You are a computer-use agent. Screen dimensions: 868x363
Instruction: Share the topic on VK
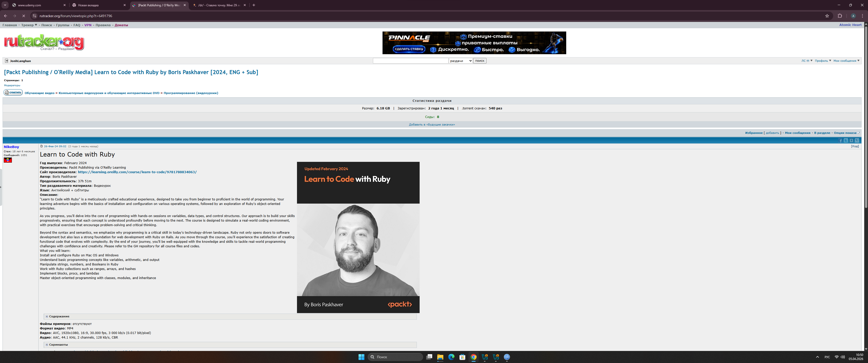click(x=851, y=140)
